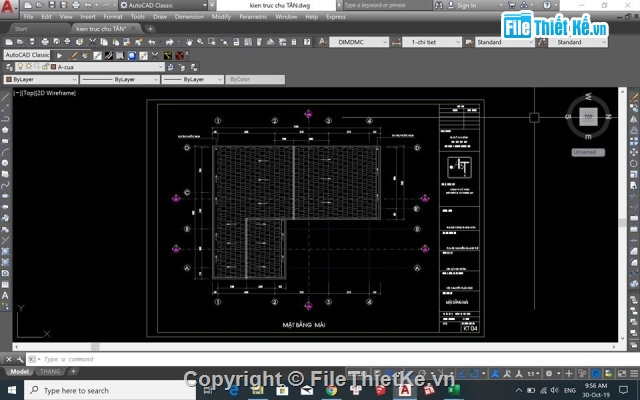Toggle the layer On/Off lightbulb for A-cua
640x400 pixels.
[x=20, y=67]
